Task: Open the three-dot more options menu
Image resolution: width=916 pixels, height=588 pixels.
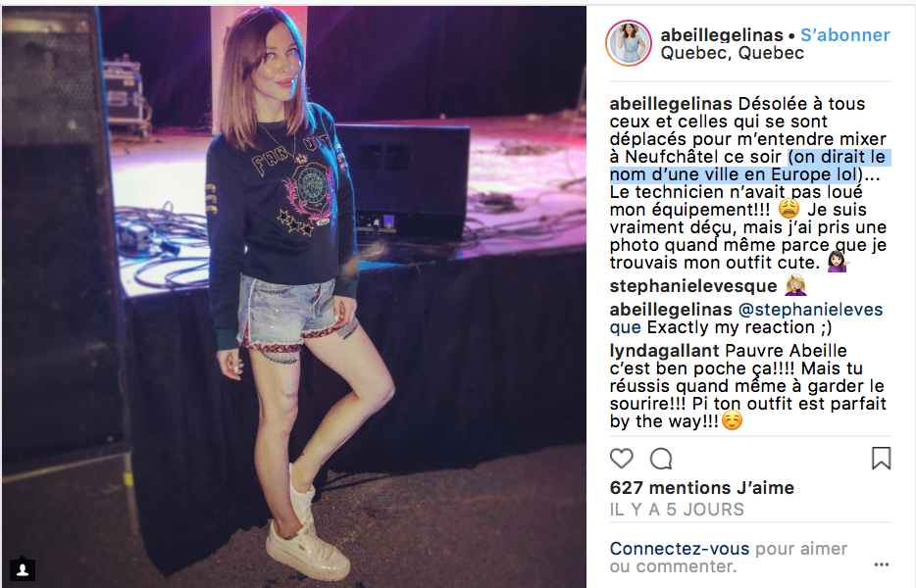Action: pos(881,564)
